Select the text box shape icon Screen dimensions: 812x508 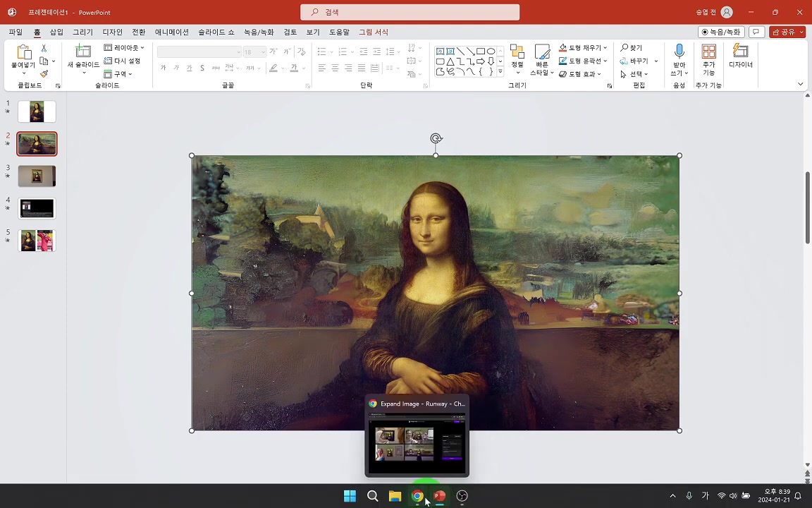point(440,52)
